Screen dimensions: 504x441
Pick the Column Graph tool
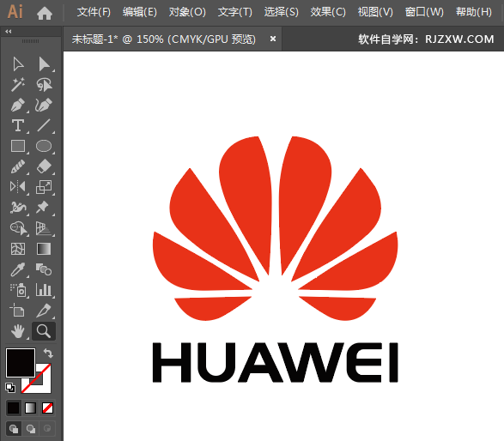pyautogui.click(x=44, y=290)
